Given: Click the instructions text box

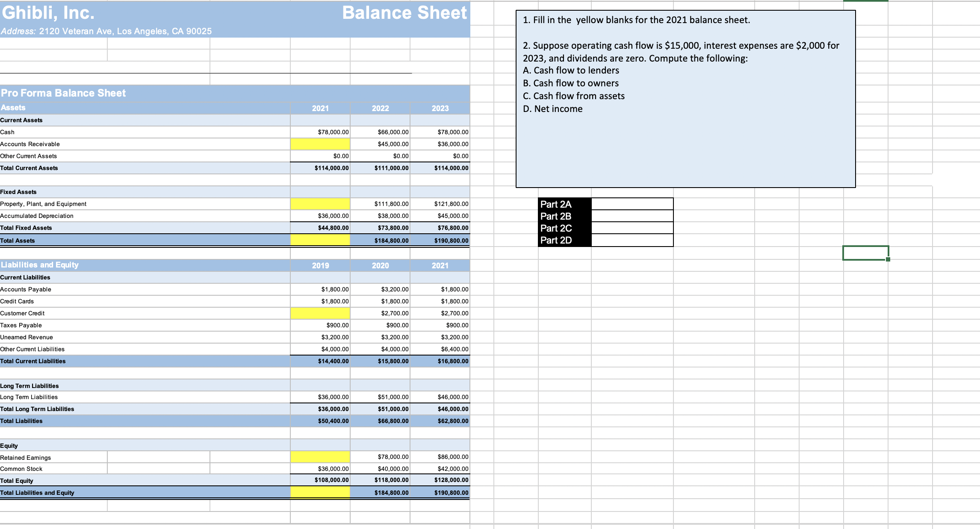Looking at the screenshot, I should (685, 99).
